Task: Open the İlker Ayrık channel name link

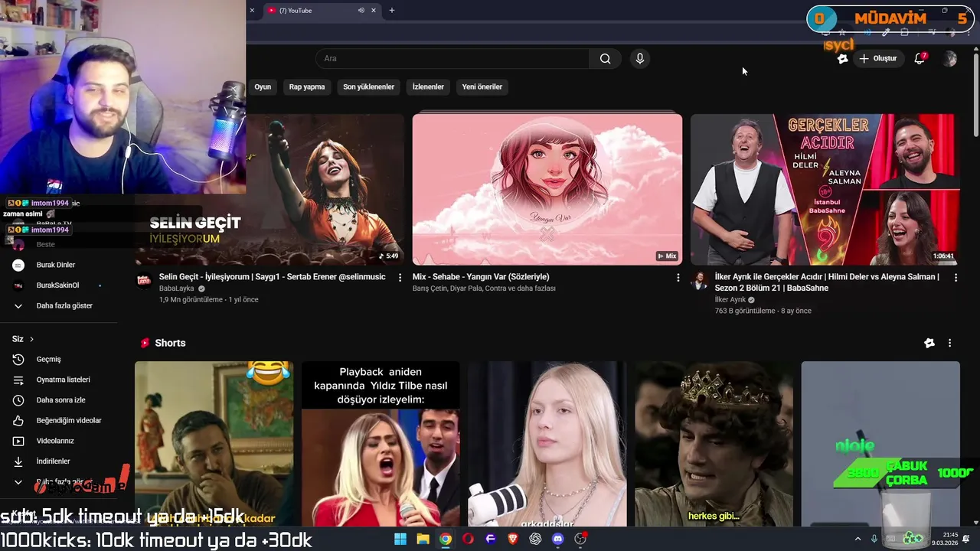Action: coord(730,300)
